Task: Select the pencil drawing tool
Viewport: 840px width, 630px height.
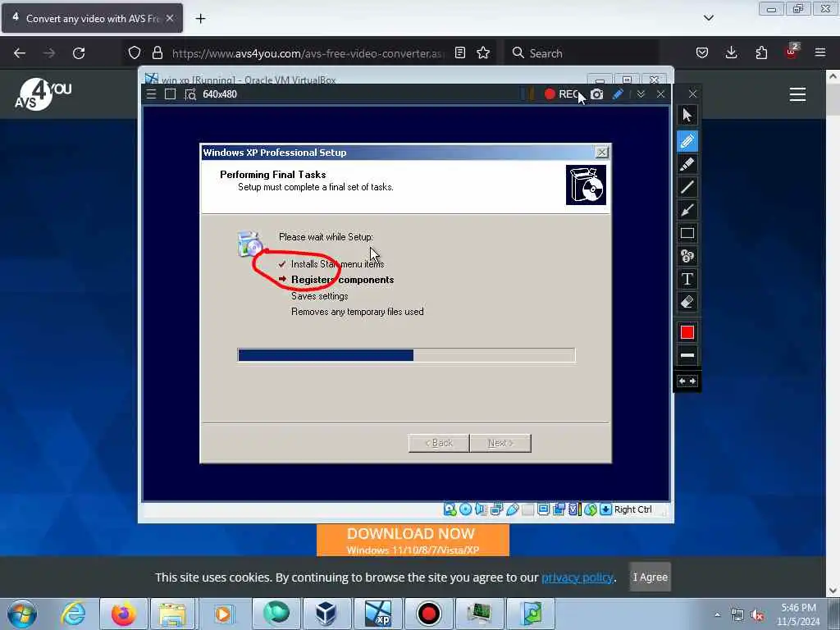Action: tap(687, 141)
